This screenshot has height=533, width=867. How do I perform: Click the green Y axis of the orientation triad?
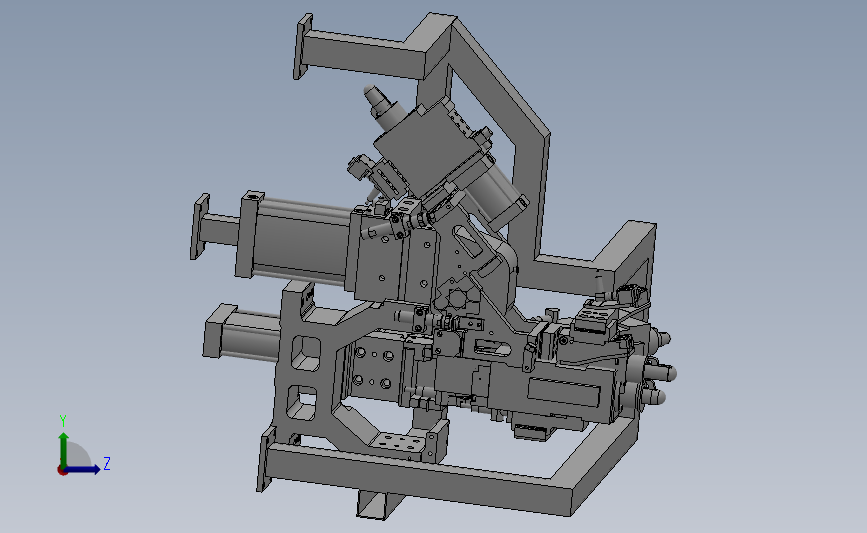tap(64, 449)
